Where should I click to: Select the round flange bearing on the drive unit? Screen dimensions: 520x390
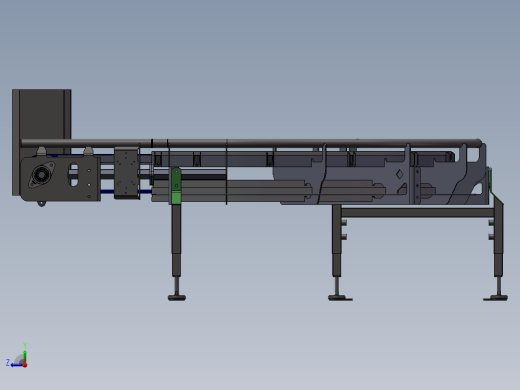point(41,174)
